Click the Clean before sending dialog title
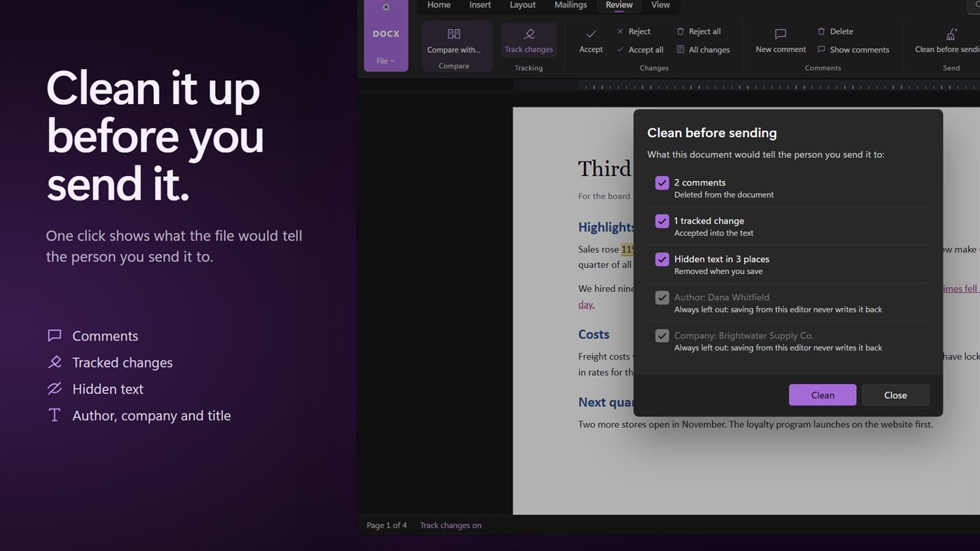Viewport: 980px width, 551px height. 712,132
